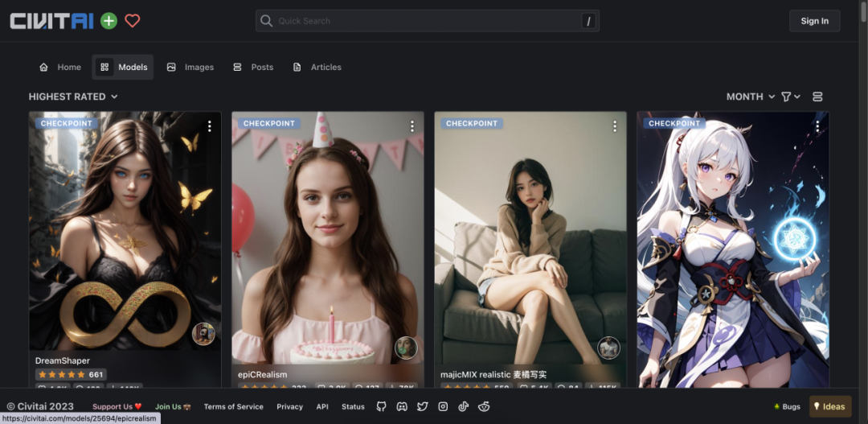Image resolution: width=868 pixels, height=424 pixels.
Task: Focus the Quick Search input field
Action: (428, 21)
